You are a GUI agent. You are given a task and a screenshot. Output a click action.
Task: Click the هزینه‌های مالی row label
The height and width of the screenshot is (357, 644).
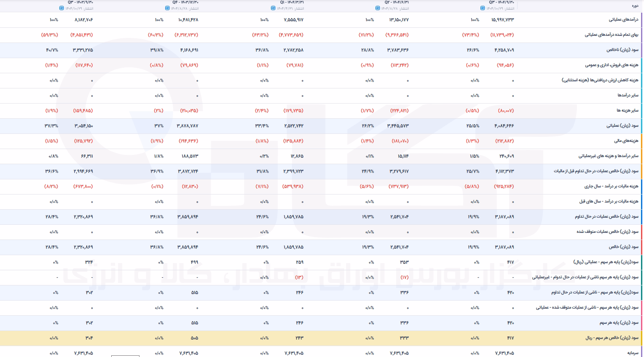click(626, 141)
